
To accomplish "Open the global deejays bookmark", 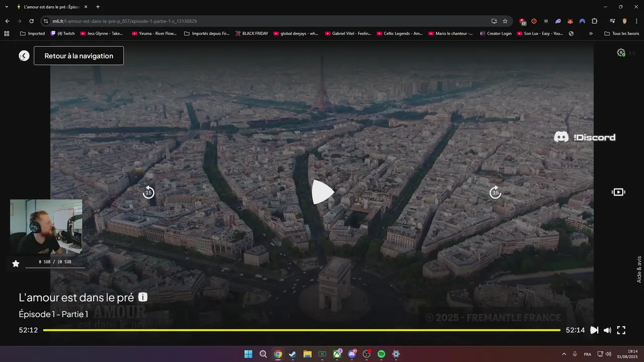I will point(296,34).
